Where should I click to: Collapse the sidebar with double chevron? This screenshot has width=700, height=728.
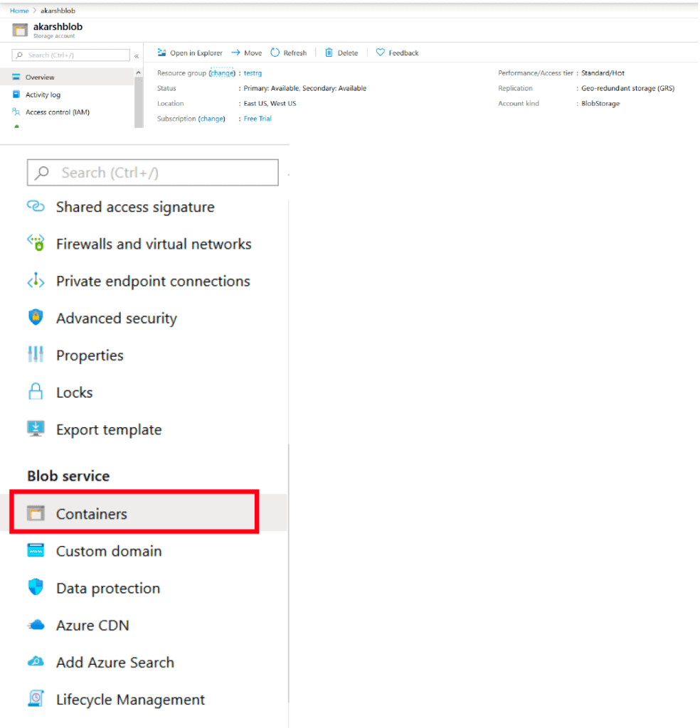click(x=137, y=55)
